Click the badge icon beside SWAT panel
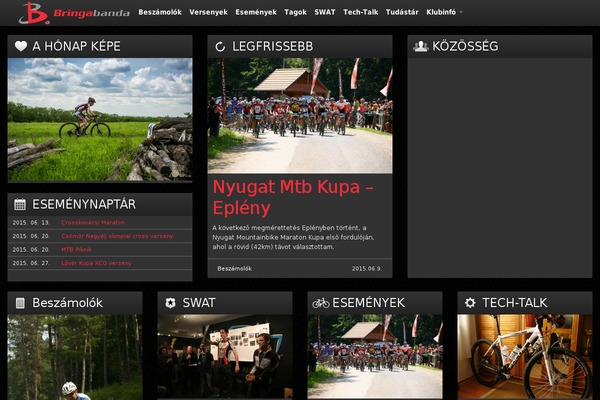Image resolution: width=600 pixels, height=400 pixels. click(x=170, y=303)
